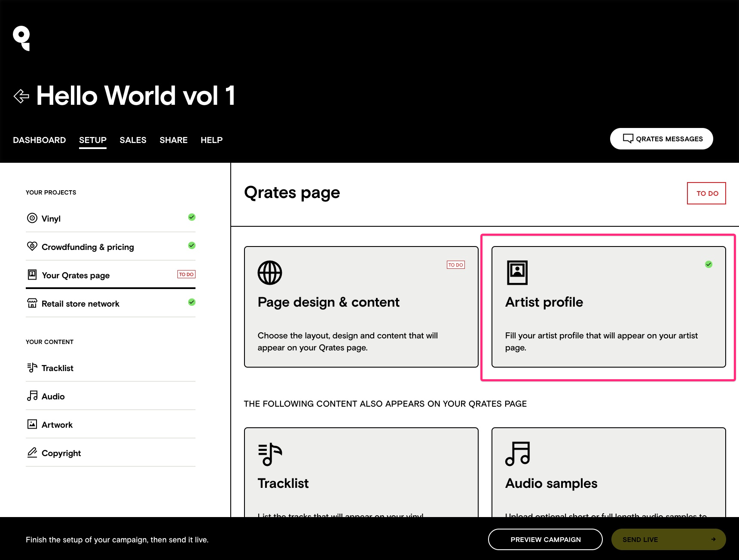Select Retail store network in sidebar
Viewport: 739px width, 560px height.
pos(111,303)
